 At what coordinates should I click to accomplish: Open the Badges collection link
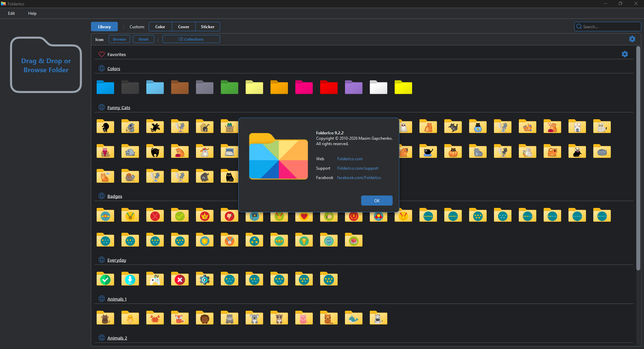tap(115, 197)
